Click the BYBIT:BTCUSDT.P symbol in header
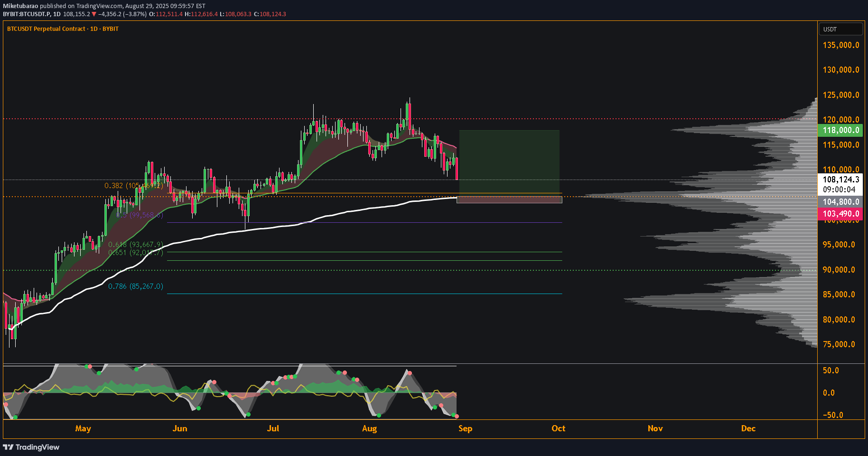Image resolution: width=868 pixels, height=456 pixels. [x=26, y=14]
